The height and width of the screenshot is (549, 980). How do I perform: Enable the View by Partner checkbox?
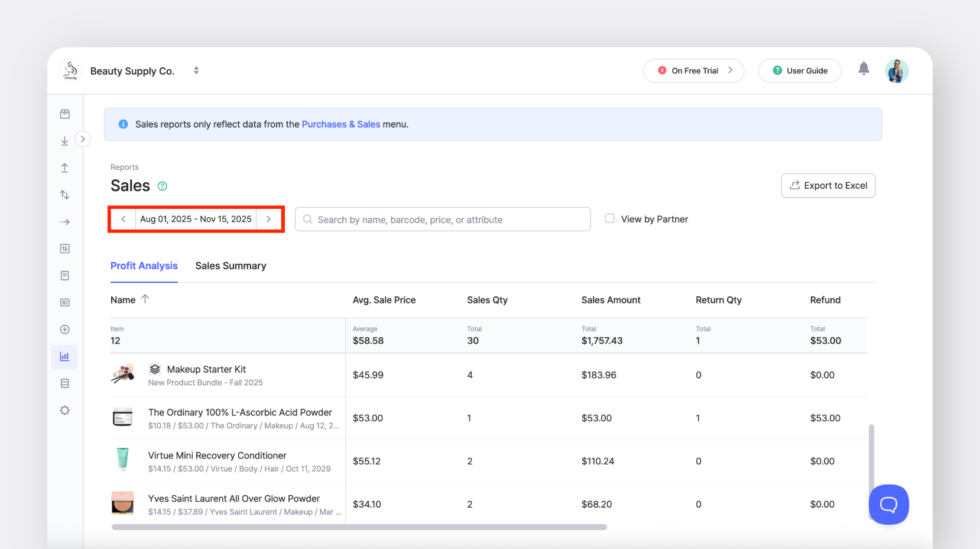[609, 218]
